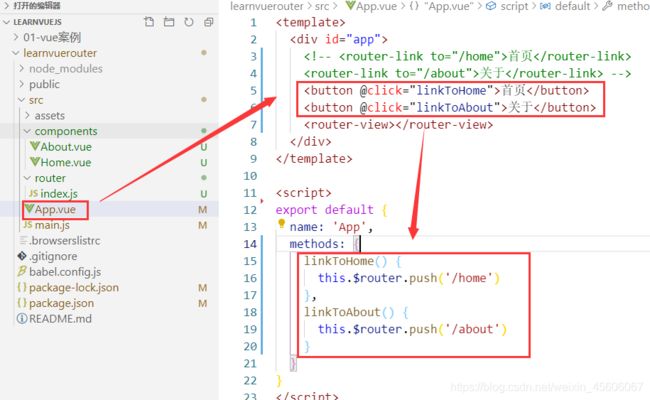
Task: Click the Vue icon in the breadcrumb App.vue
Action: click(x=351, y=6)
